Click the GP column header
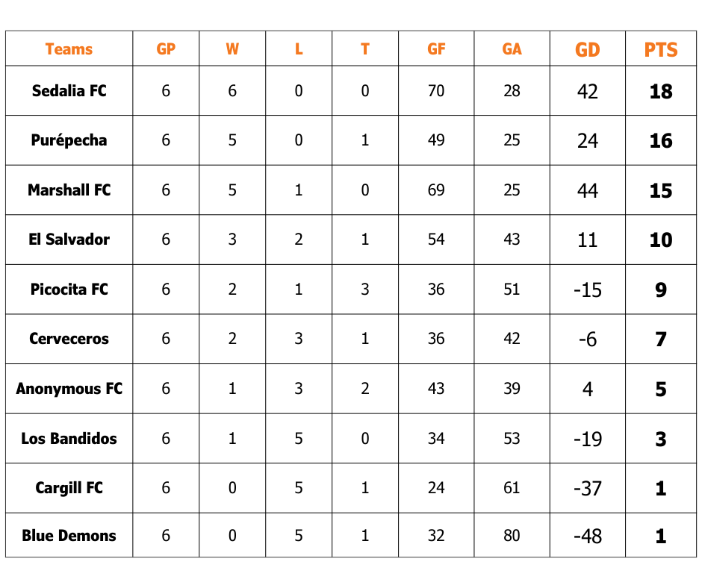This screenshot has width=702, height=588. (166, 49)
